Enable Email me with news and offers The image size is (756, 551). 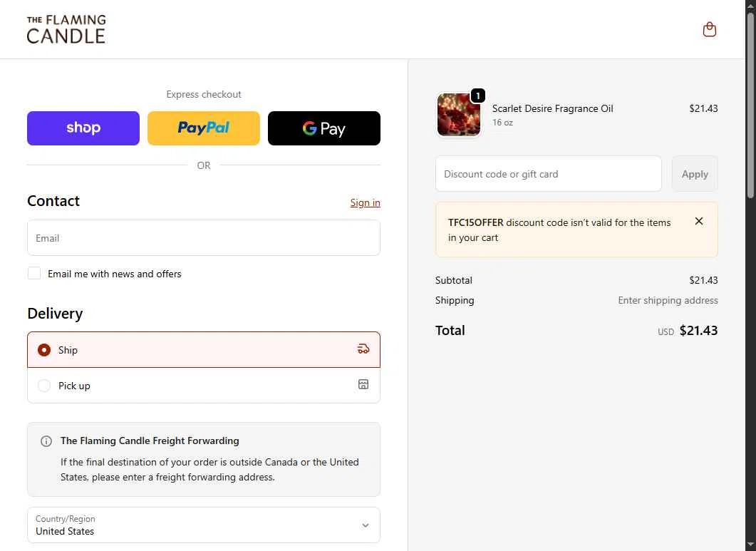[x=34, y=273]
